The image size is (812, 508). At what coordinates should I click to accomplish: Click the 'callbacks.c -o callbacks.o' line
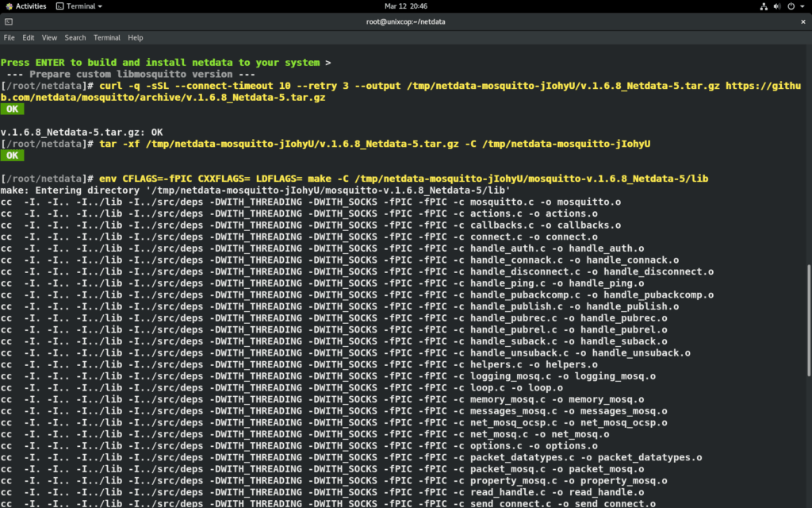pyautogui.click(x=311, y=225)
